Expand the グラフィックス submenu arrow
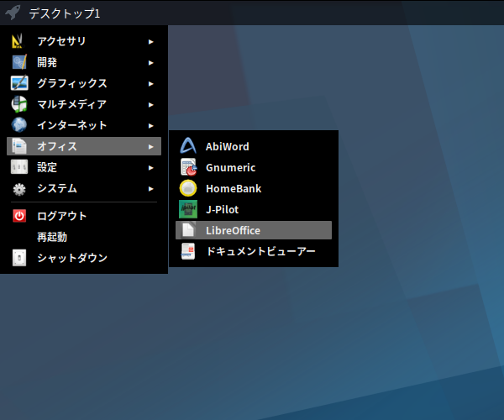The height and width of the screenshot is (420, 504). click(150, 84)
